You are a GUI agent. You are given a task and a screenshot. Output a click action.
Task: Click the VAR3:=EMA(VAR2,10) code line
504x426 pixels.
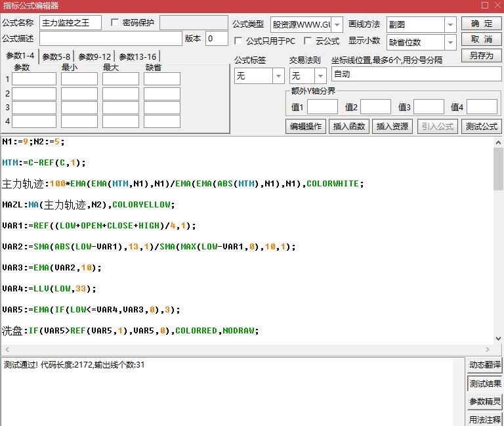coord(52,268)
